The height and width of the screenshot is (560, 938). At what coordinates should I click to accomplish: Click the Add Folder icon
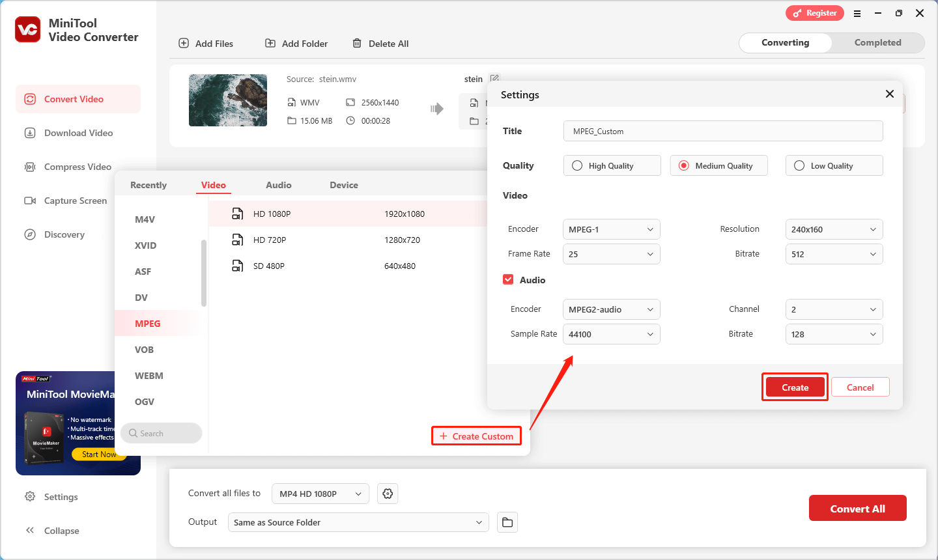click(270, 43)
